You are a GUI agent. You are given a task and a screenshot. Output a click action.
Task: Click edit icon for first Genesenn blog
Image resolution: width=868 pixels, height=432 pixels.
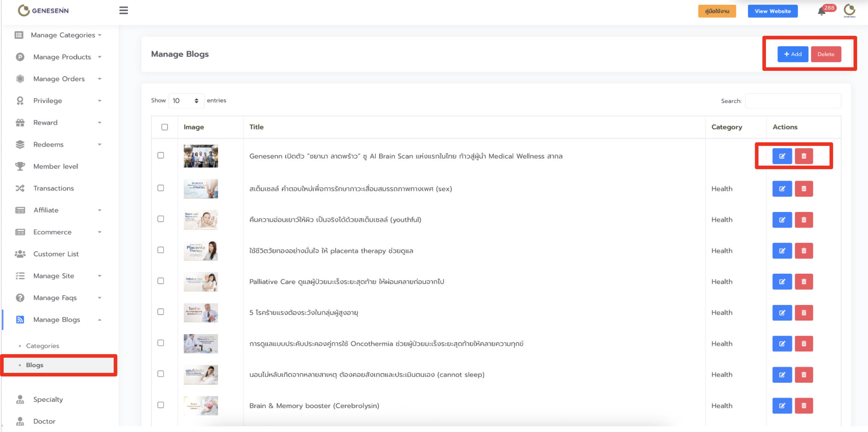(x=782, y=156)
